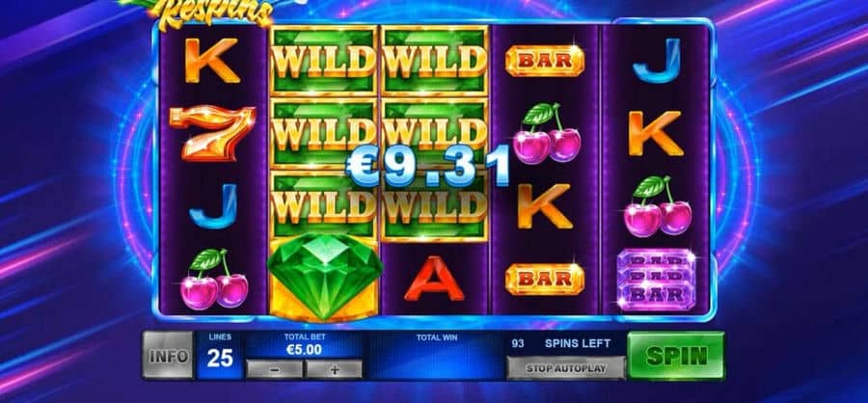Select the €5.00 total bet value

[x=304, y=350]
